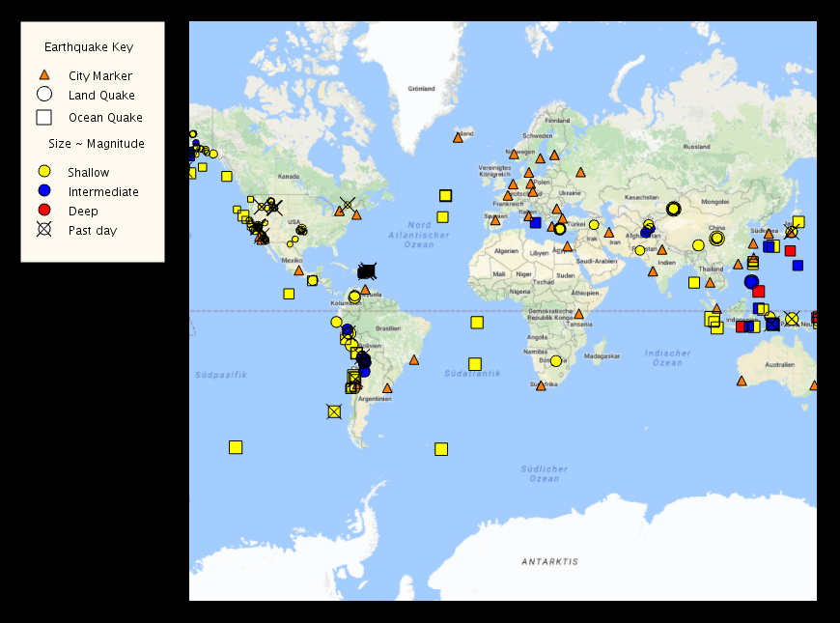This screenshot has height=623, width=840.
Task: Click the Past day crossed marker in the key
Action: (x=42, y=231)
